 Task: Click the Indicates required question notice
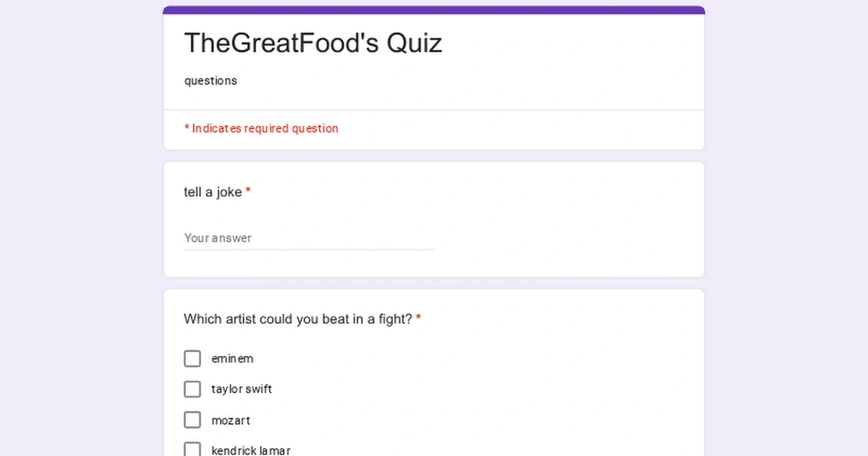(262, 128)
